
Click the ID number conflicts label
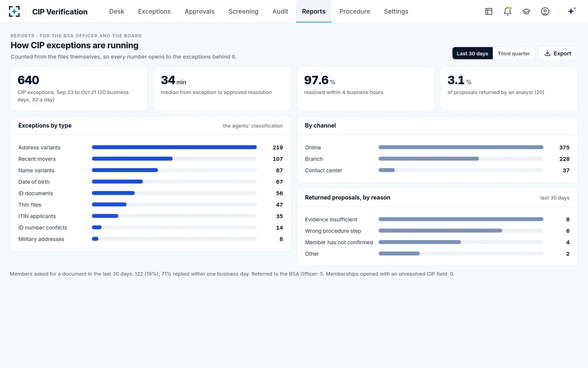pos(43,228)
